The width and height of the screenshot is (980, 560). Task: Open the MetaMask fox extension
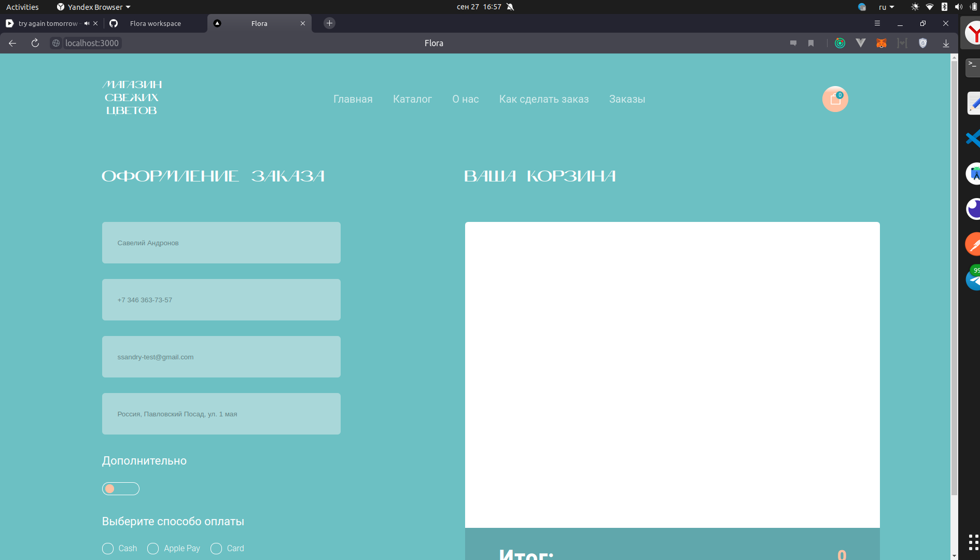[x=881, y=43]
